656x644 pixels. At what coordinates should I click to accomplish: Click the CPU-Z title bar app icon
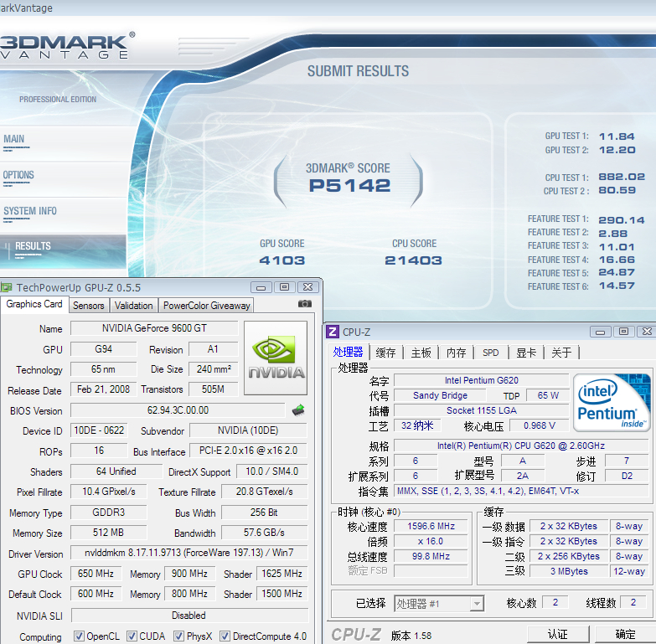coord(332,332)
